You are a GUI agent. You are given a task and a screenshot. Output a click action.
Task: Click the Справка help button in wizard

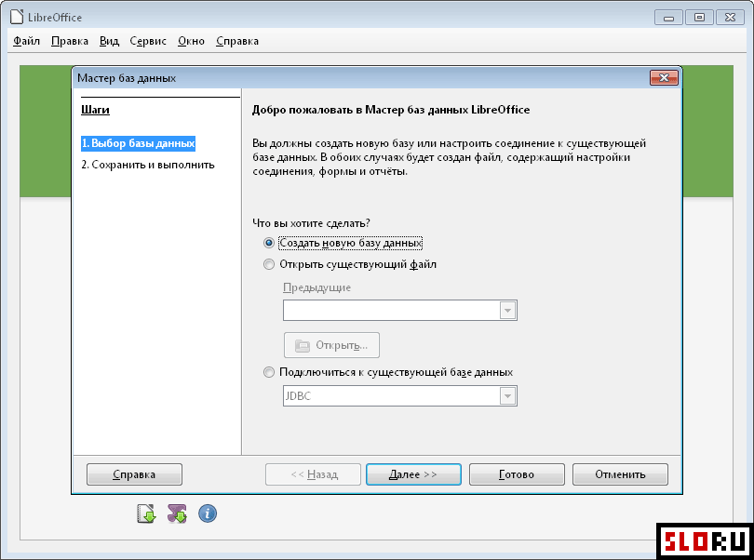click(x=134, y=474)
